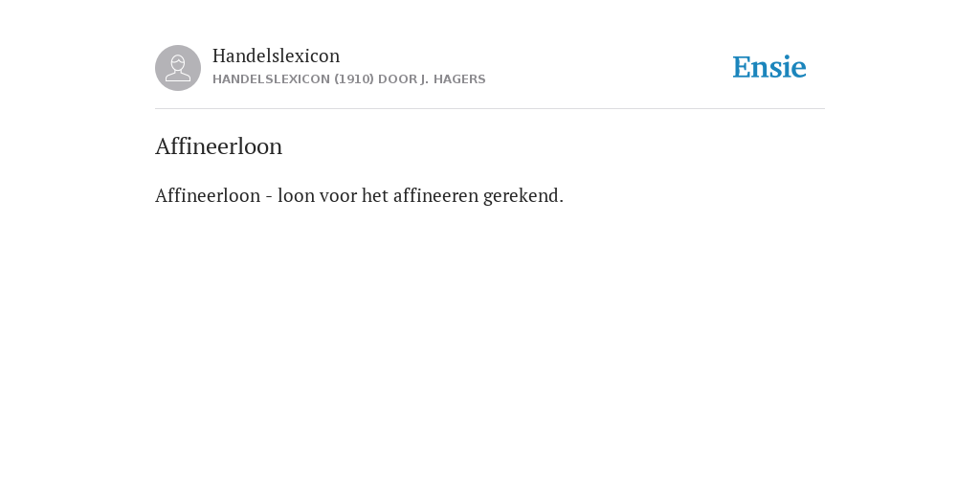980x490 pixels.
Task: Click the letter 'E' of the Ensie logo
Action: click(x=742, y=68)
